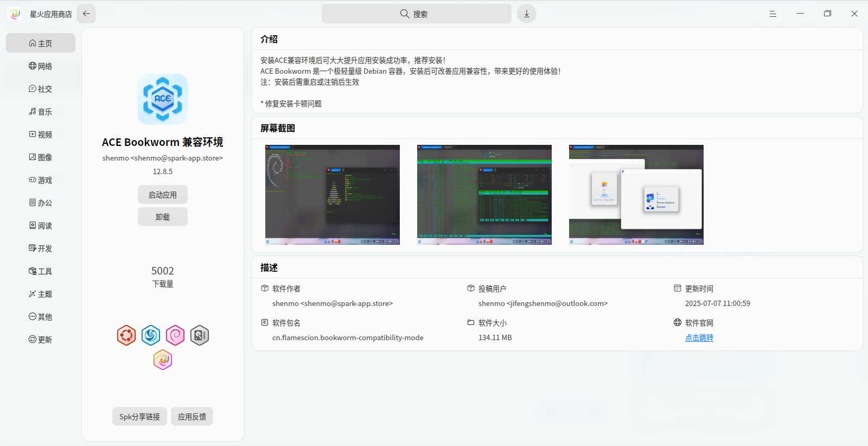Click the 5002 download count

coord(163,271)
